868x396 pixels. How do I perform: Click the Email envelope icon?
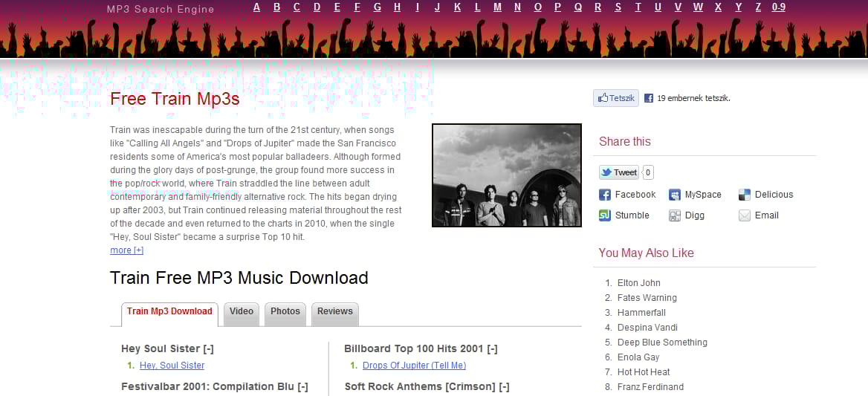(745, 215)
